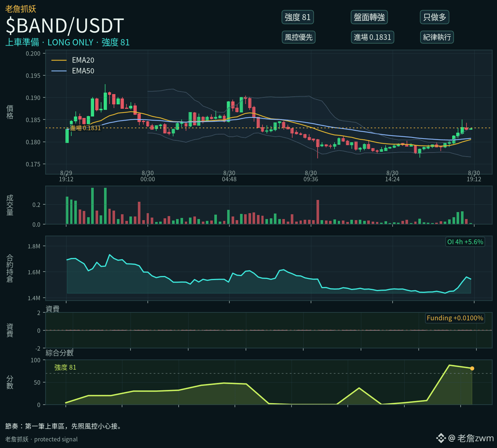Click the 資費 panel title above funding chart
Viewport: 497px width, 448px height.
point(53,309)
